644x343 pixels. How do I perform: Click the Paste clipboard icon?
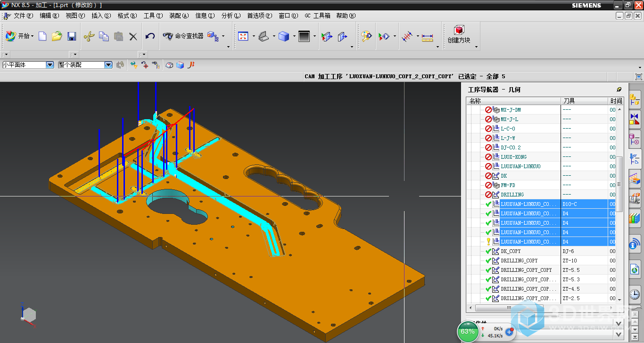tap(119, 36)
